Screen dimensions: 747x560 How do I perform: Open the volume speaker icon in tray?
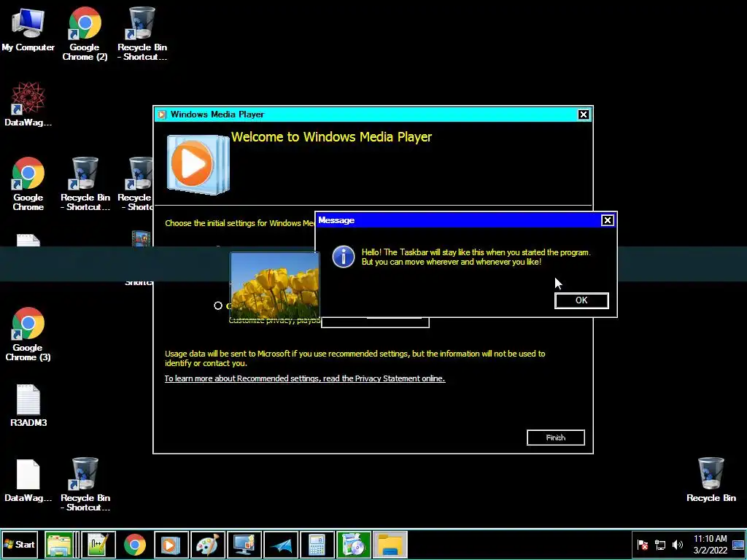point(678,545)
